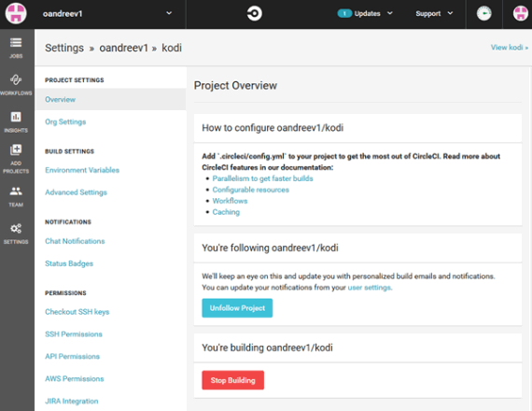The image size is (532, 411).
Task: Click the green status dial icon in header
Action: pos(484,14)
